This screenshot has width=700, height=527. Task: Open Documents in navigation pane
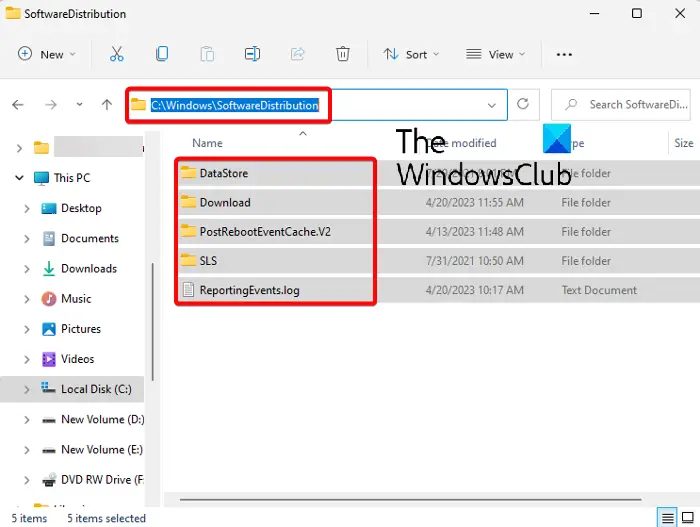pyautogui.click(x=90, y=238)
